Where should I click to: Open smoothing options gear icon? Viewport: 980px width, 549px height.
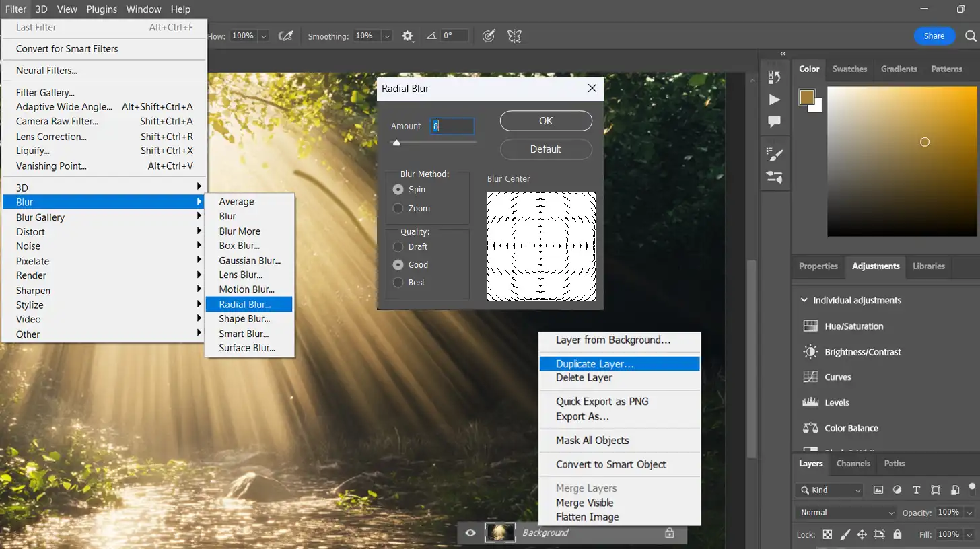pyautogui.click(x=407, y=36)
